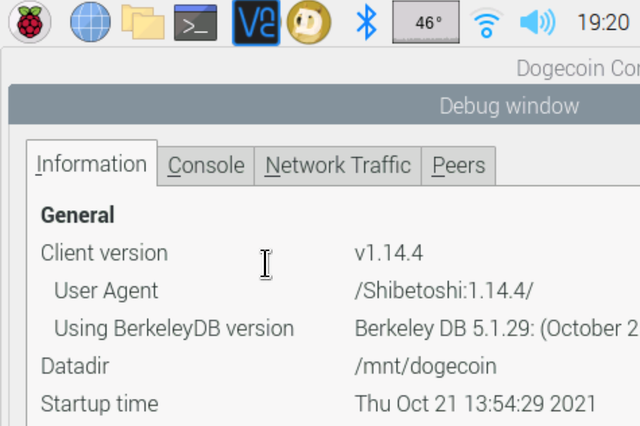Open the Raspberry Pi main menu

30,22
